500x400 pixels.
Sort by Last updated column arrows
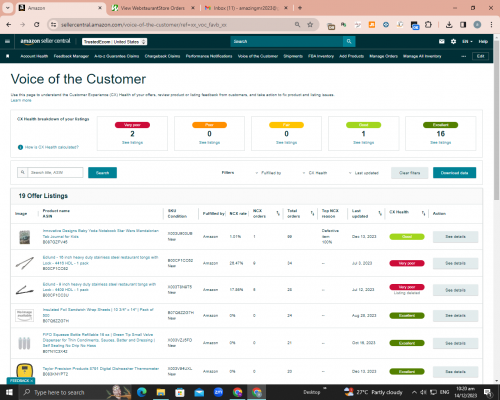380,213
